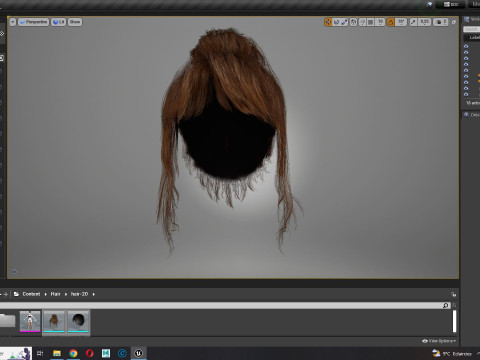Switch to Unreal Engine on taskbar
Screen dimensions: 480x360
coord(139,353)
